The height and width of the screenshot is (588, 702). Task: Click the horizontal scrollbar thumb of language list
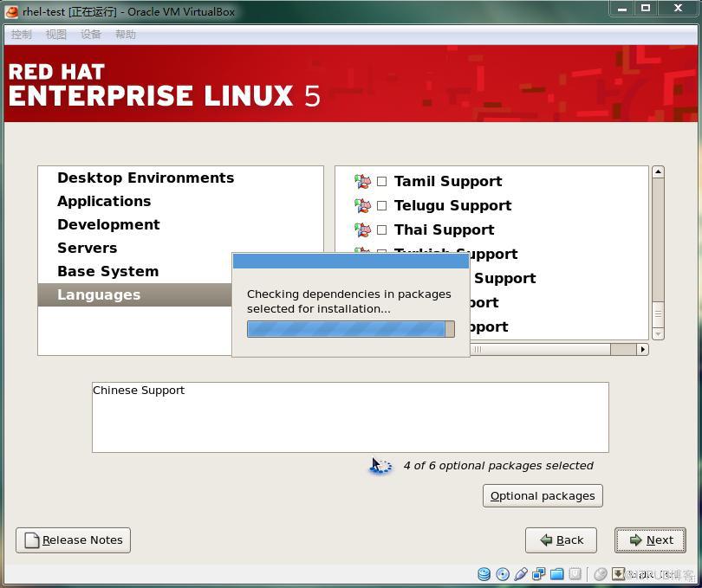click(x=542, y=349)
